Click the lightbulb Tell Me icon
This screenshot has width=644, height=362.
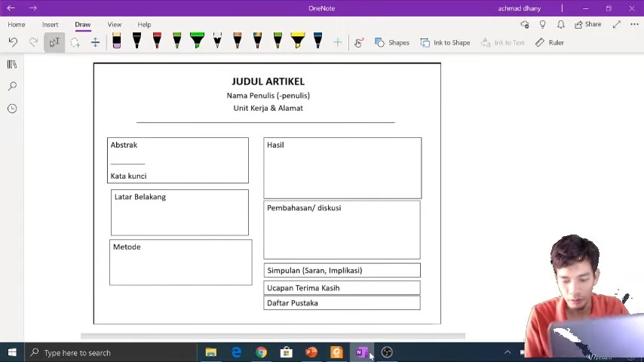pyautogui.click(x=542, y=25)
